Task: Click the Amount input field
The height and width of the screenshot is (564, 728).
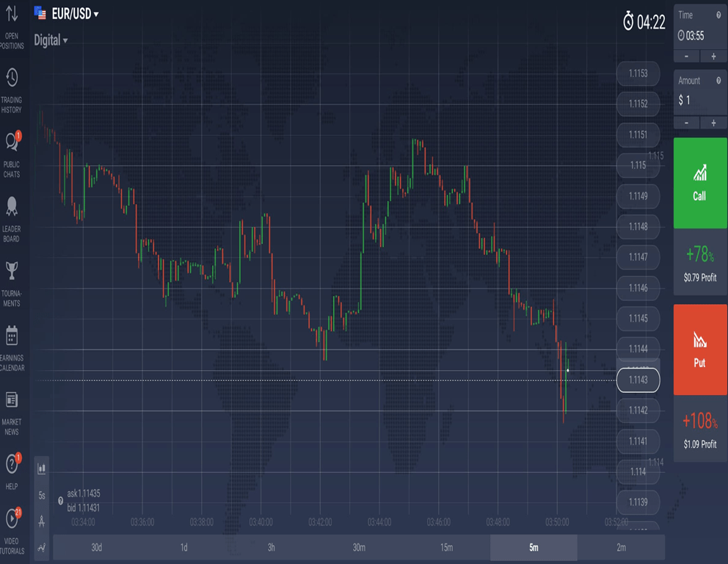Action: coord(697,101)
